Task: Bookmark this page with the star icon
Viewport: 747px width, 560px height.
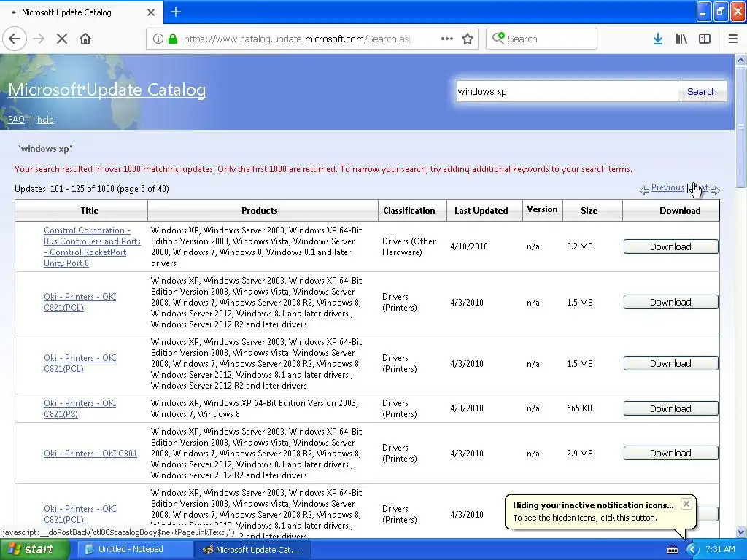Action: coord(468,39)
